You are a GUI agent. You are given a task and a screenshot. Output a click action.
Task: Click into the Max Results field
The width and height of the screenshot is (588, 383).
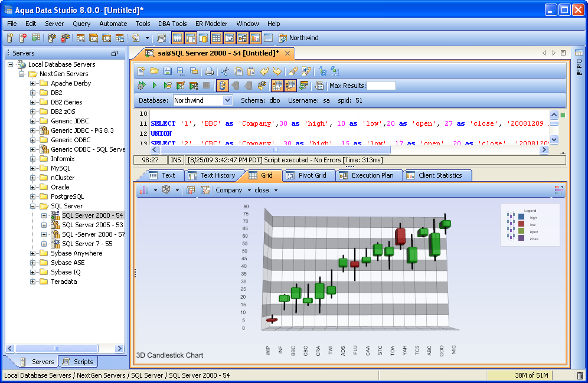pyautogui.click(x=381, y=86)
